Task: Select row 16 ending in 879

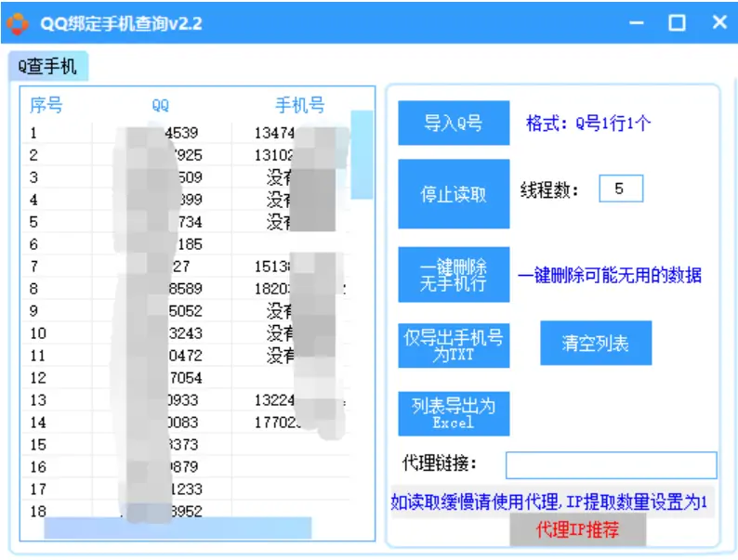Action: pyautogui.click(x=187, y=467)
